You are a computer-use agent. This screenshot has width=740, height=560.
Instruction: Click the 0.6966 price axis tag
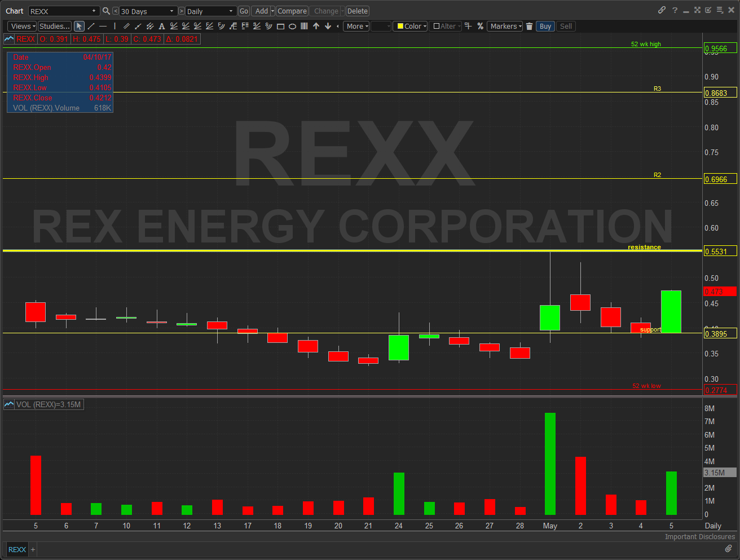tap(720, 179)
